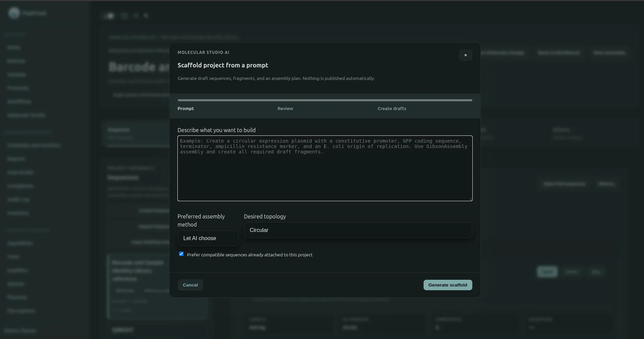The image size is (644, 339).
Task: Close the scaffold project dialog
Action: (x=465, y=55)
